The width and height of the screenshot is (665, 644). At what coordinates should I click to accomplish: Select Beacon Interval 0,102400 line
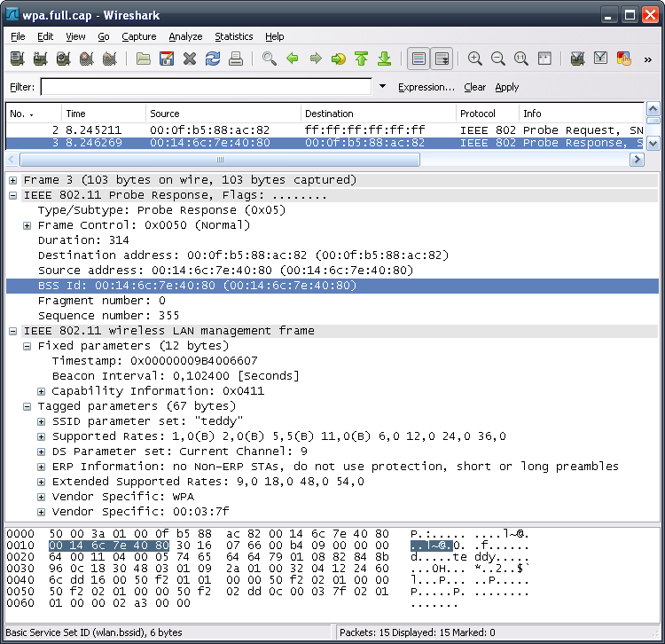(176, 376)
